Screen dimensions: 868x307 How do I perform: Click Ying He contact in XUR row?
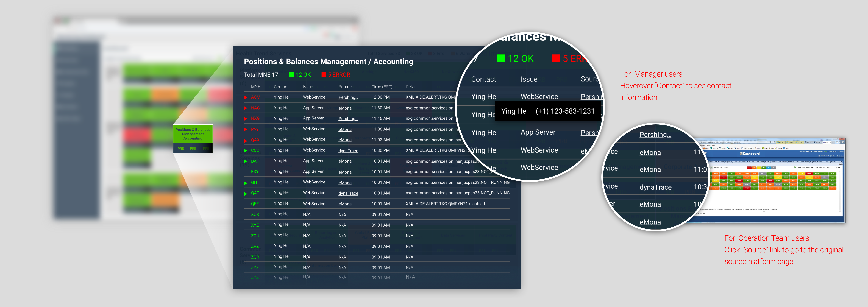pyautogui.click(x=281, y=214)
